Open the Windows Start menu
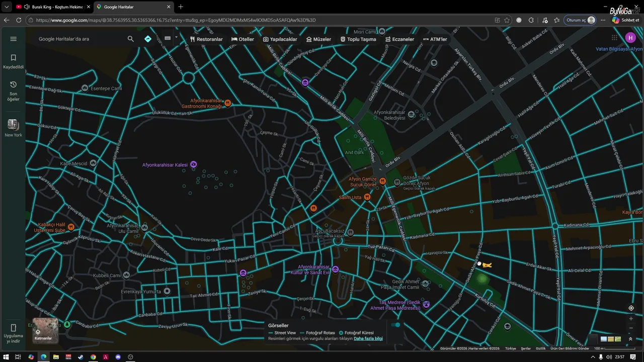Screen dimensions: 644x362 (x=6, y=357)
